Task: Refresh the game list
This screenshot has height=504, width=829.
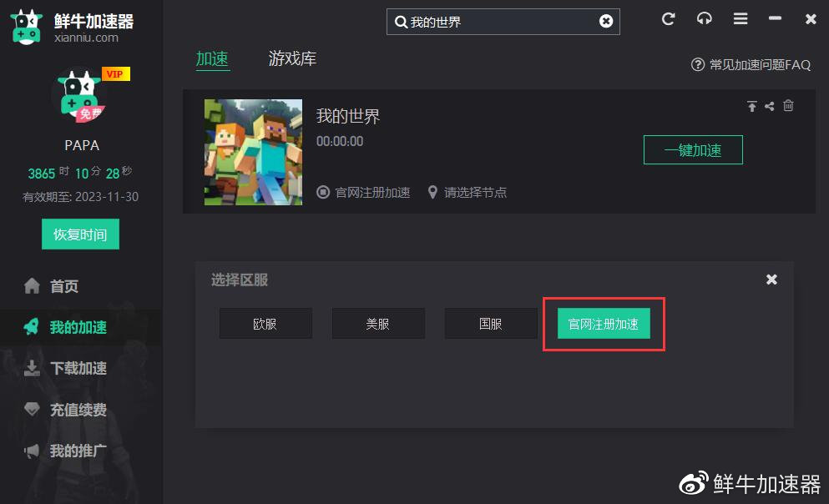Action: tap(668, 18)
